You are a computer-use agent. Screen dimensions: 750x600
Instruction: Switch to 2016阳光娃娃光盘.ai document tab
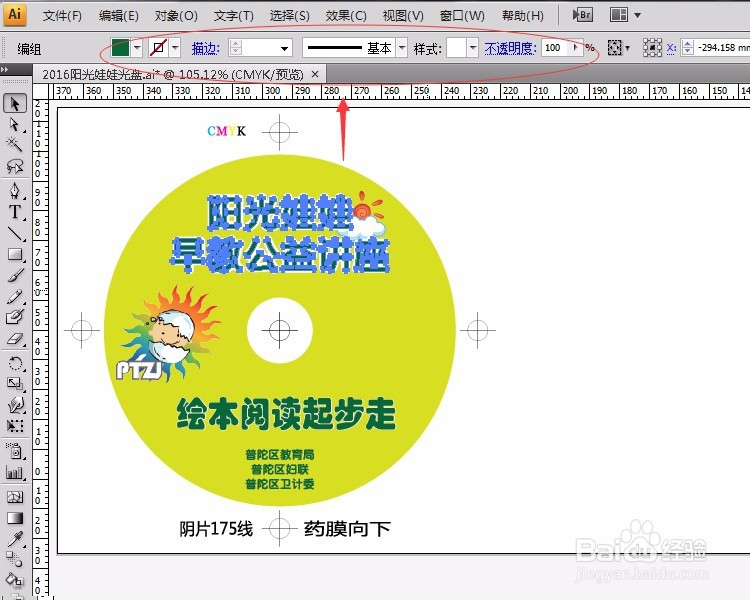click(173, 74)
